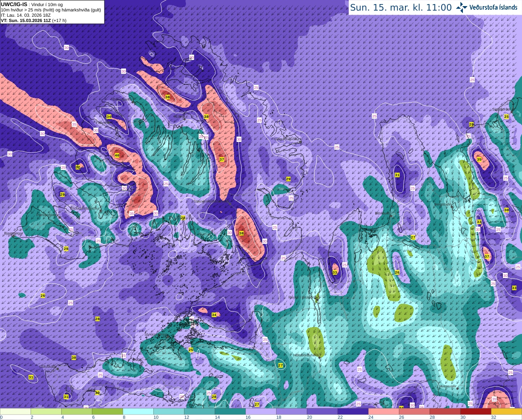The image size is (522, 420).
Task: Click the Stykkishólmur station label
Action: click(x=156, y=334)
